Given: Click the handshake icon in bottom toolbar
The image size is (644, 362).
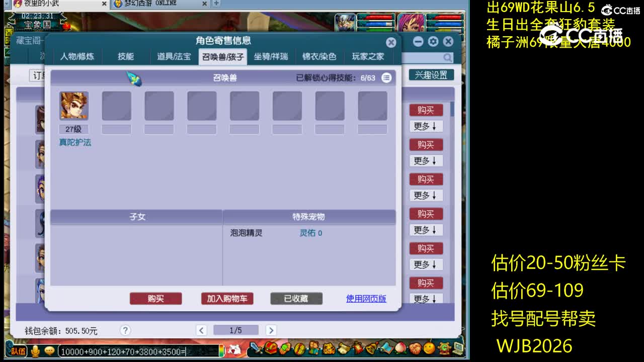Looking at the screenshot, I should [x=415, y=348].
